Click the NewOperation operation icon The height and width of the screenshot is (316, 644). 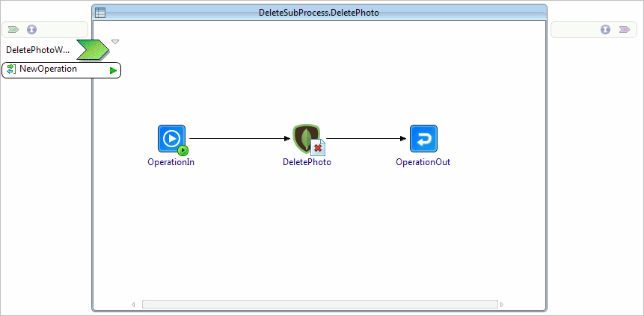[11, 69]
